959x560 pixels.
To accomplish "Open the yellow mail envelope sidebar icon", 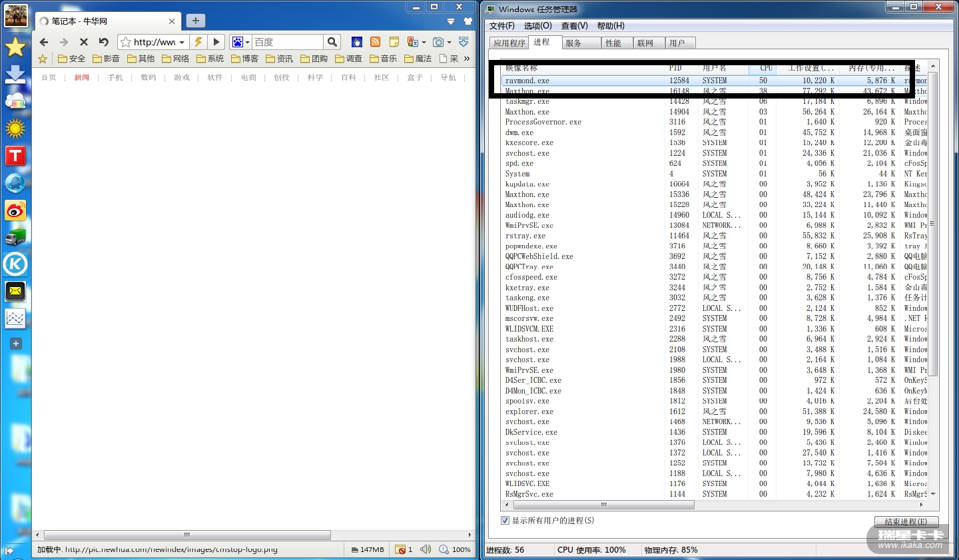I will pyautogui.click(x=15, y=291).
